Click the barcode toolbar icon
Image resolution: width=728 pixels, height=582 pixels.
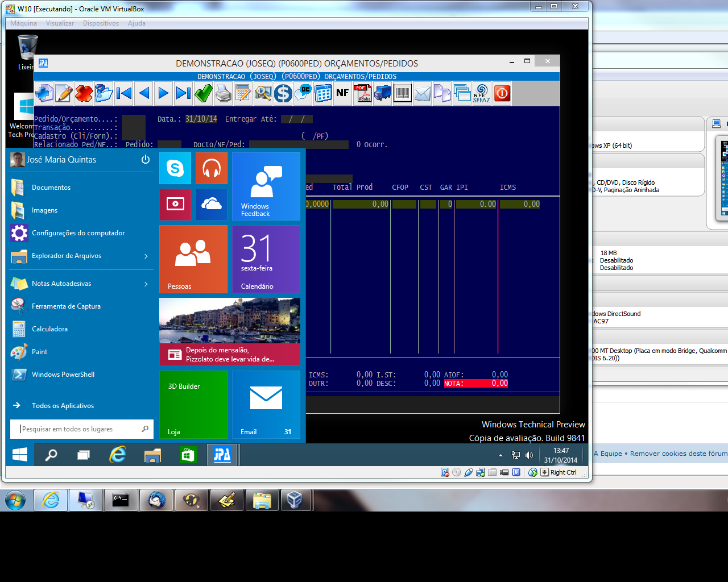pyautogui.click(x=402, y=93)
